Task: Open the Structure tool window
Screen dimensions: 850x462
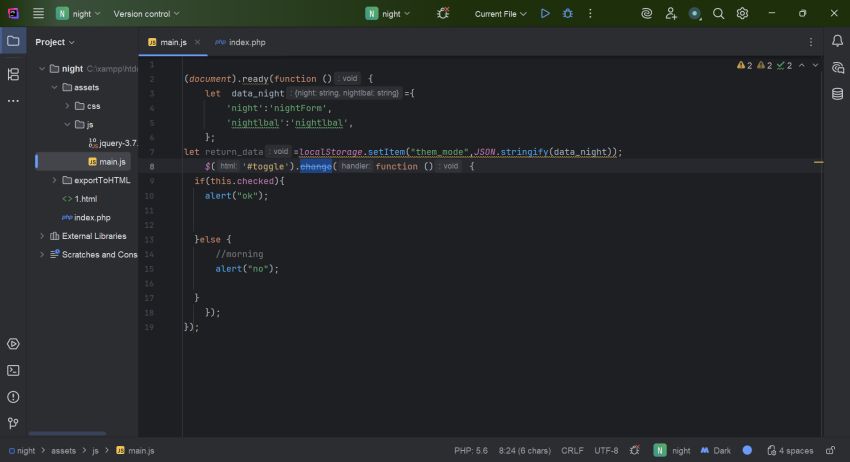Action: click(x=13, y=74)
